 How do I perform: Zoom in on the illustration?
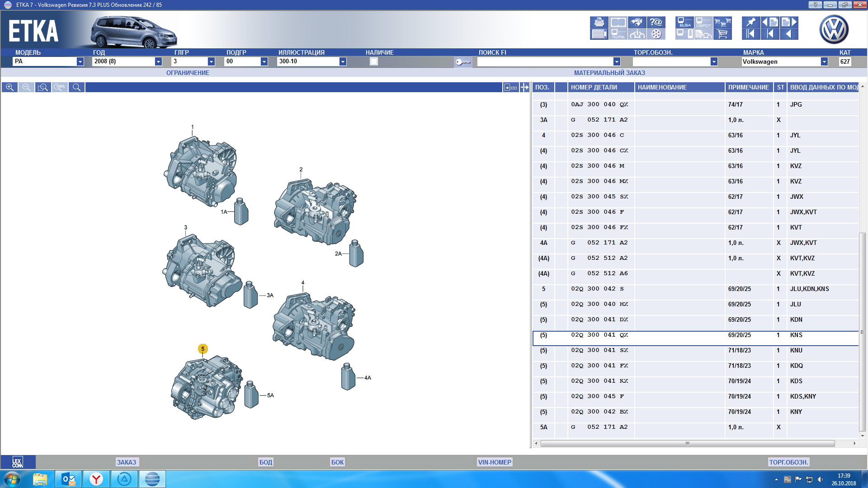point(9,87)
